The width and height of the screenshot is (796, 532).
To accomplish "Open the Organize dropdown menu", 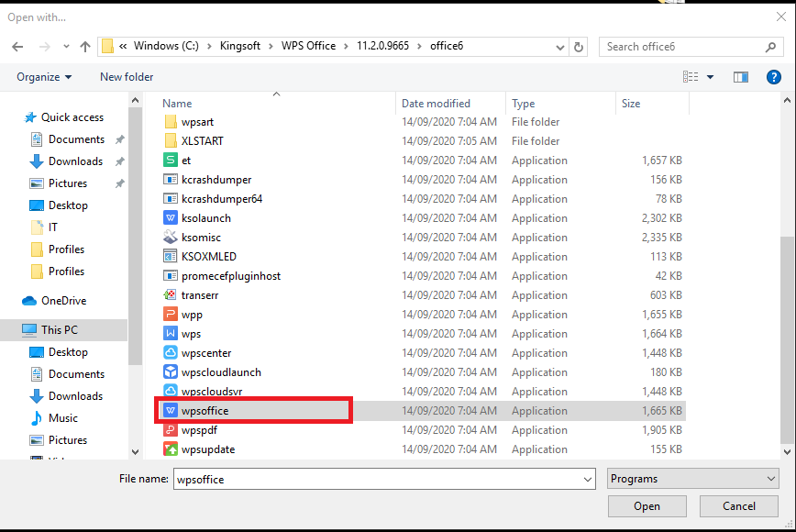I will pos(44,77).
